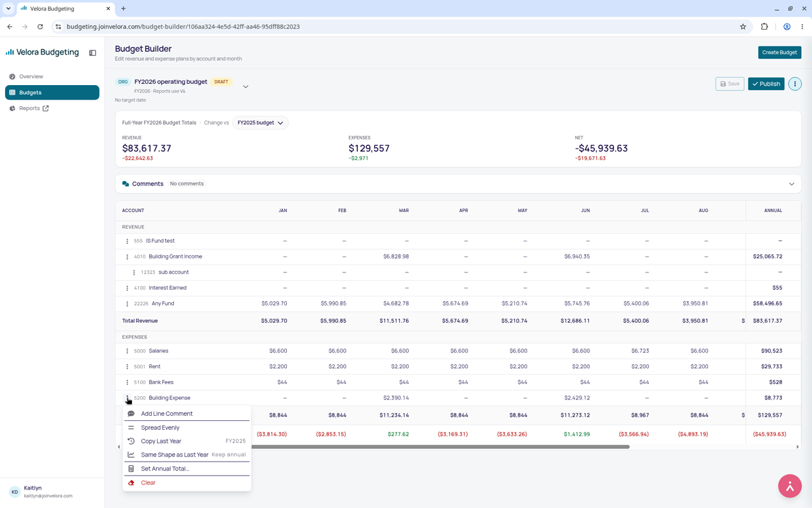
Task: Collapse the sidebar panel icon
Action: pos(93,53)
